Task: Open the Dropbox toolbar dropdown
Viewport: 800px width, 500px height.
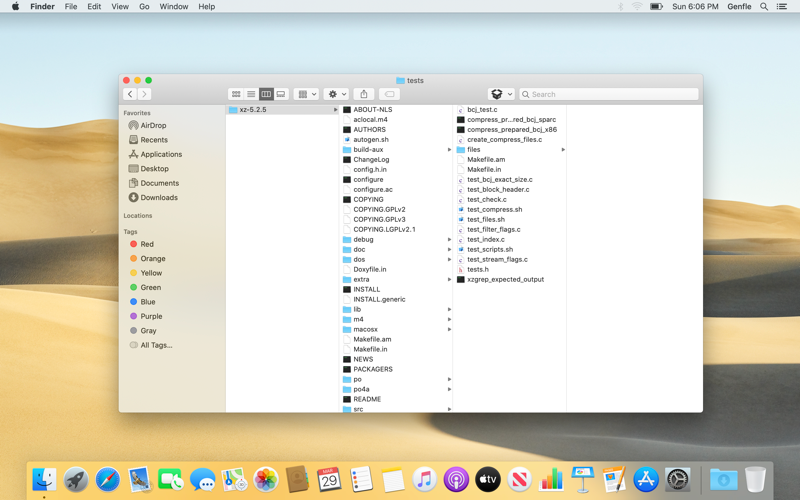Action: coord(501,94)
